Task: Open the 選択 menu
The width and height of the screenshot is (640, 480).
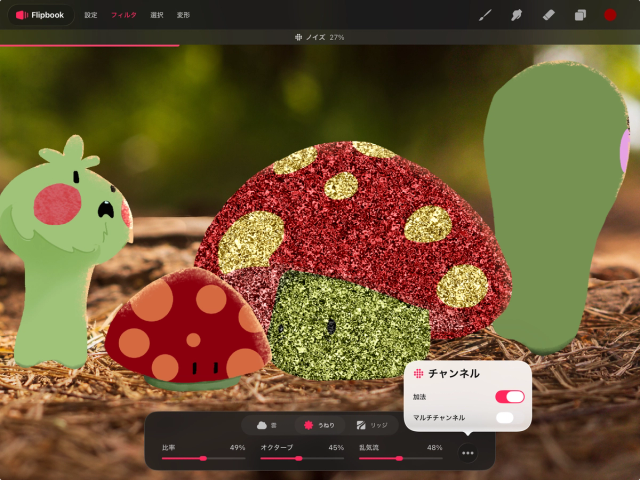Action: (157, 15)
